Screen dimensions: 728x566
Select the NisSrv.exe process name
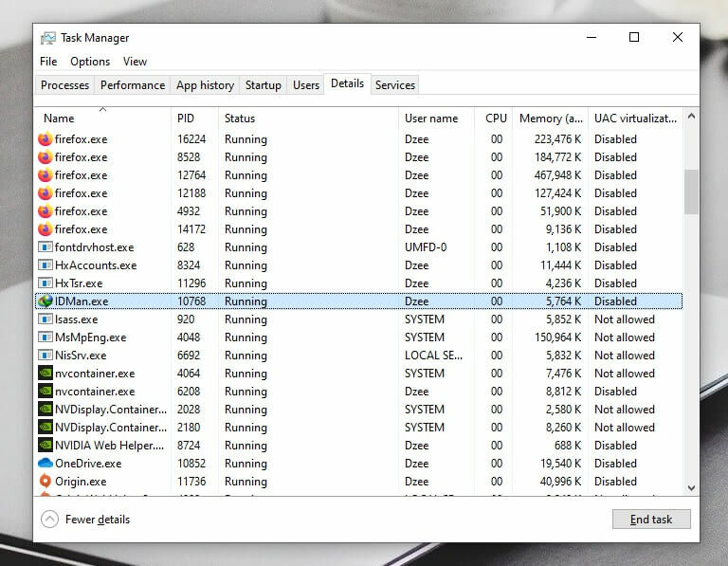point(81,356)
